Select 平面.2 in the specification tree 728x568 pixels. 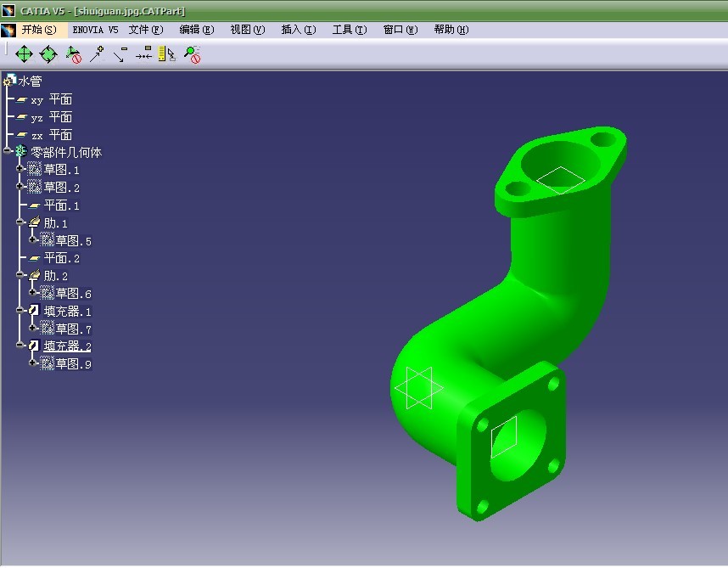[61, 258]
